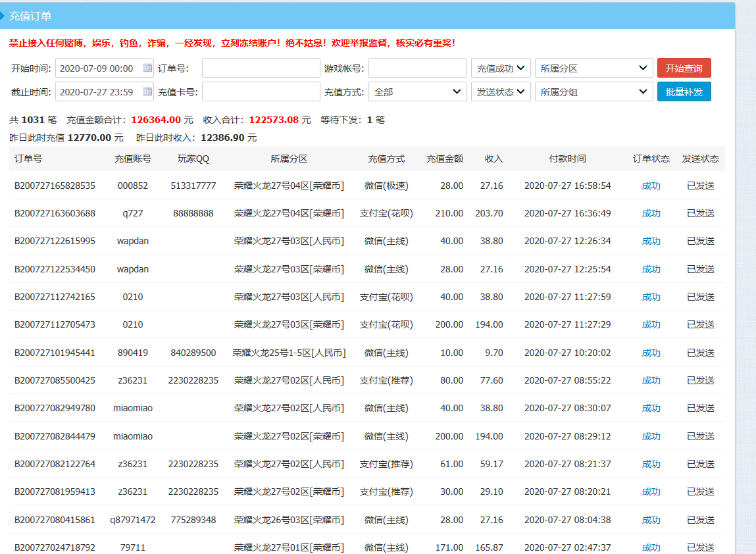Click the total income 122573.08
The height and width of the screenshot is (554, 756).
[x=274, y=120]
